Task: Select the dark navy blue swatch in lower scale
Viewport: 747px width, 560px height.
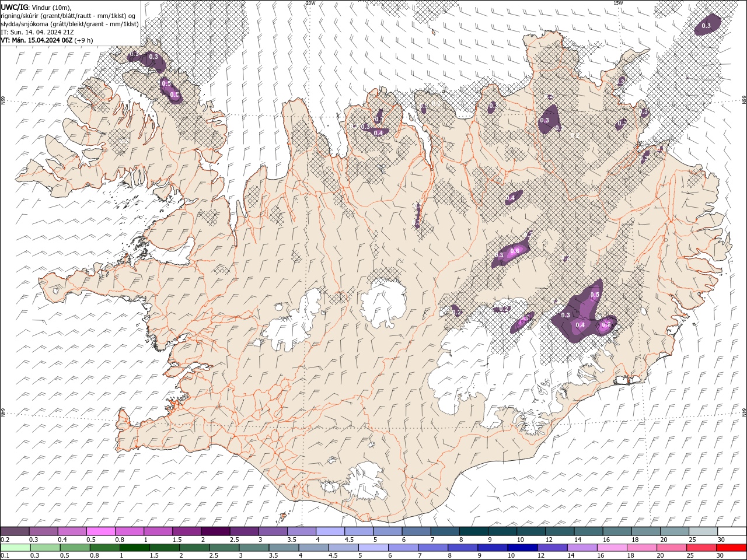Action: coord(522,548)
